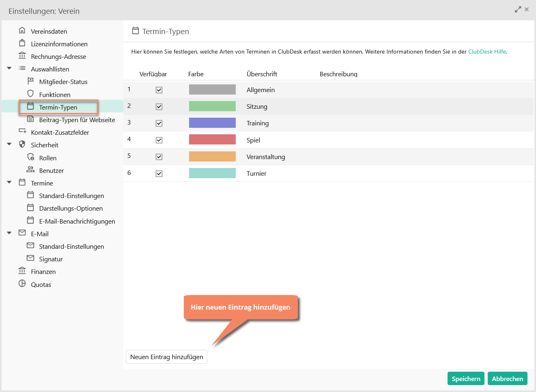Click the Finanzen bank icon
Viewport: 536px width, 392px height.
click(22, 271)
